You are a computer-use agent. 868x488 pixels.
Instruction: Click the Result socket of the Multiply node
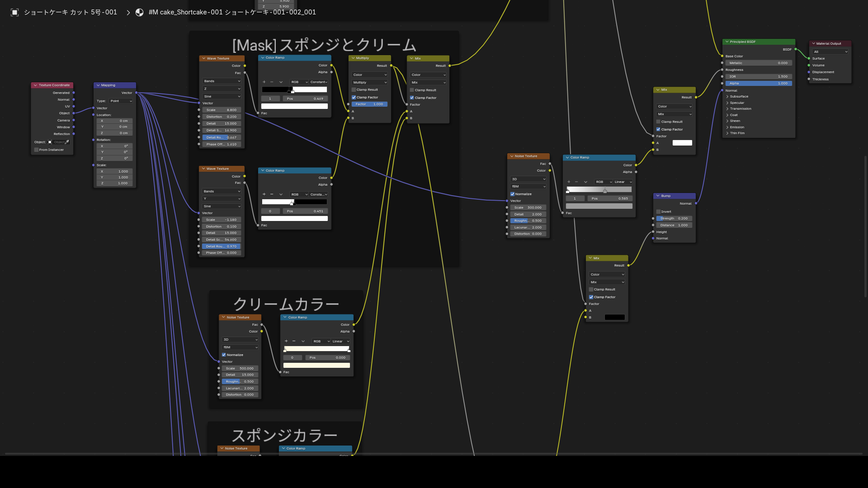[391, 66]
